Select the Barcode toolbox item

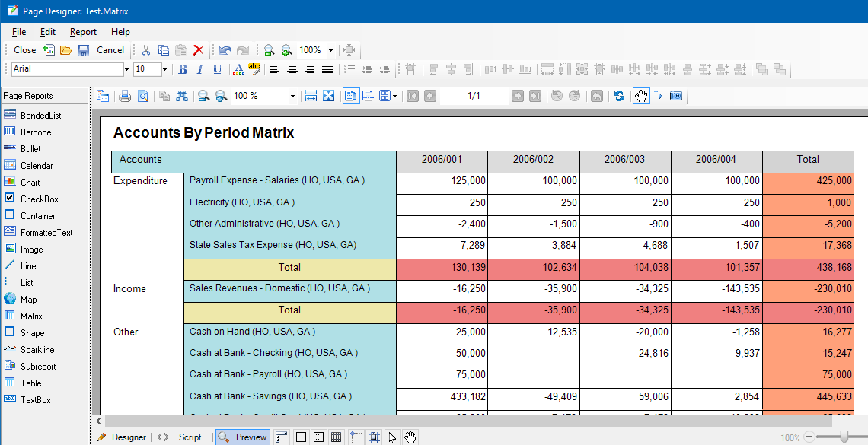point(36,132)
